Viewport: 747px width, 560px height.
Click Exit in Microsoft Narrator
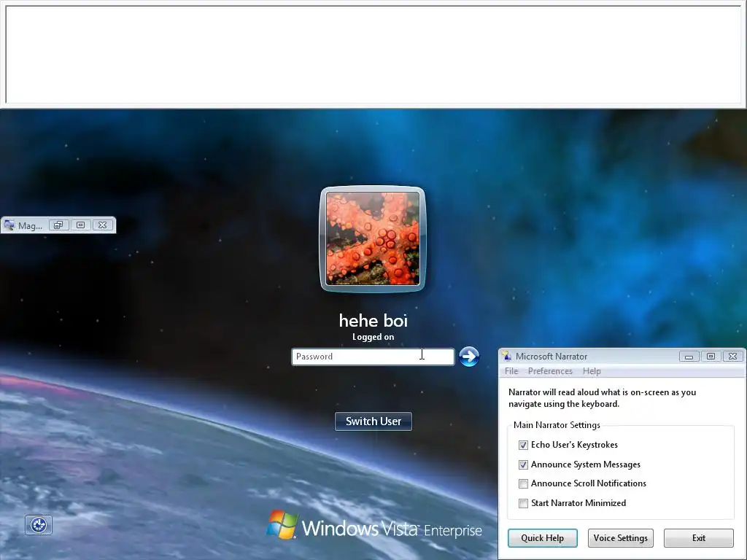click(698, 538)
